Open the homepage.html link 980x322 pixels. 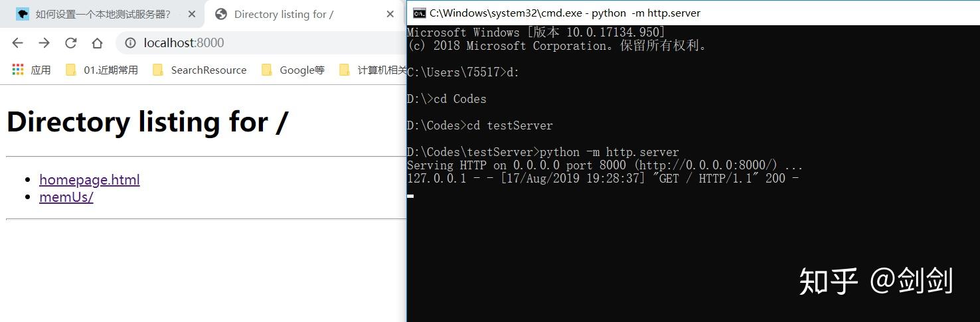[90, 179]
